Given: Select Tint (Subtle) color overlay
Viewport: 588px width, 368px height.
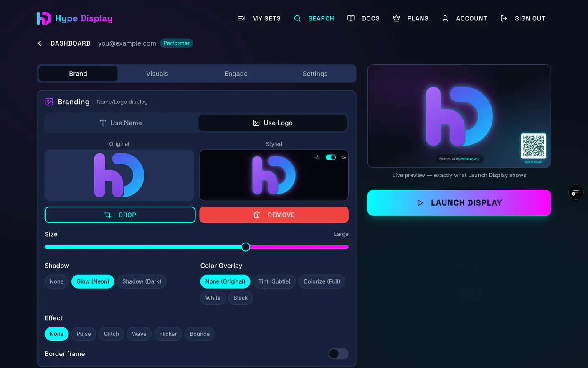Looking at the screenshot, I should point(274,281).
